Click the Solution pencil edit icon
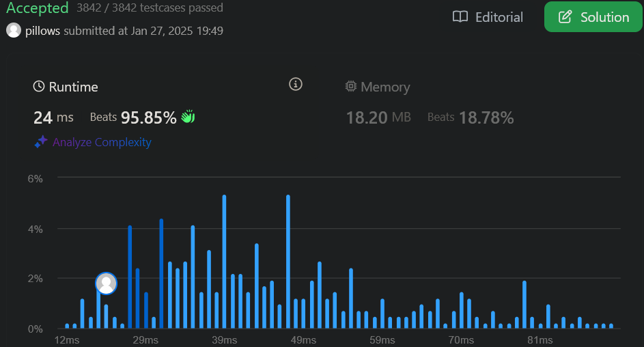The height and width of the screenshot is (347, 644). click(x=565, y=17)
